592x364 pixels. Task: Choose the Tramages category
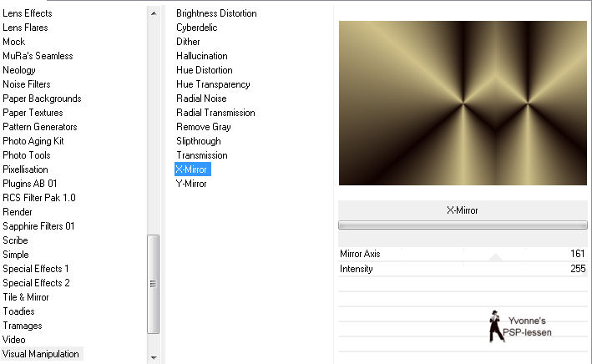(x=23, y=326)
